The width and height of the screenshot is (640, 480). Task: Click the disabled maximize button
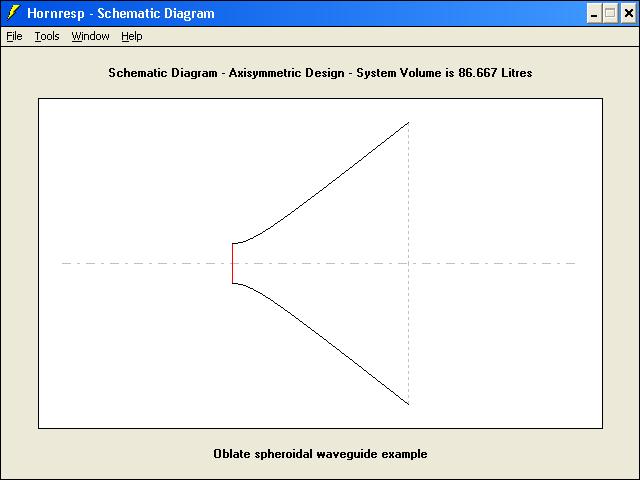pos(610,14)
